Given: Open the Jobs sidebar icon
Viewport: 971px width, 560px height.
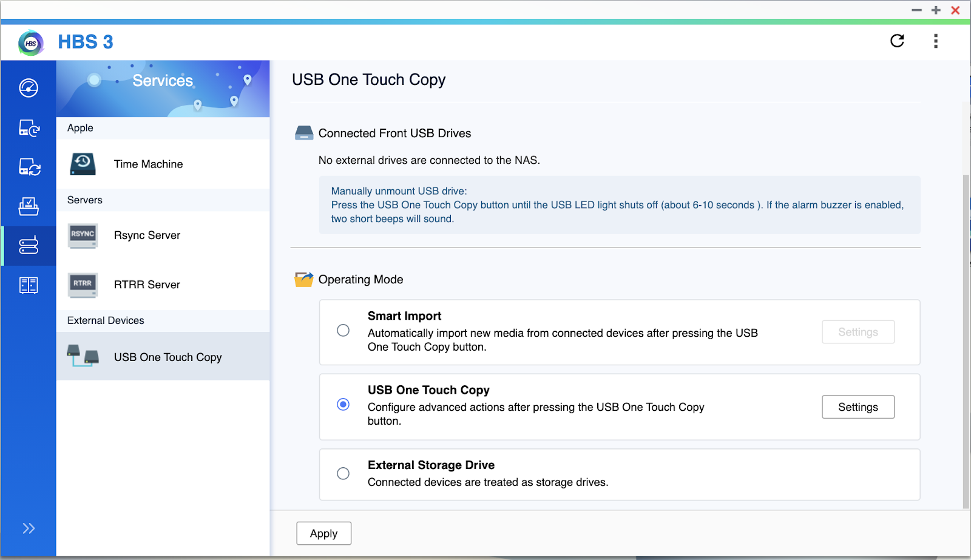Looking at the screenshot, I should (x=29, y=206).
